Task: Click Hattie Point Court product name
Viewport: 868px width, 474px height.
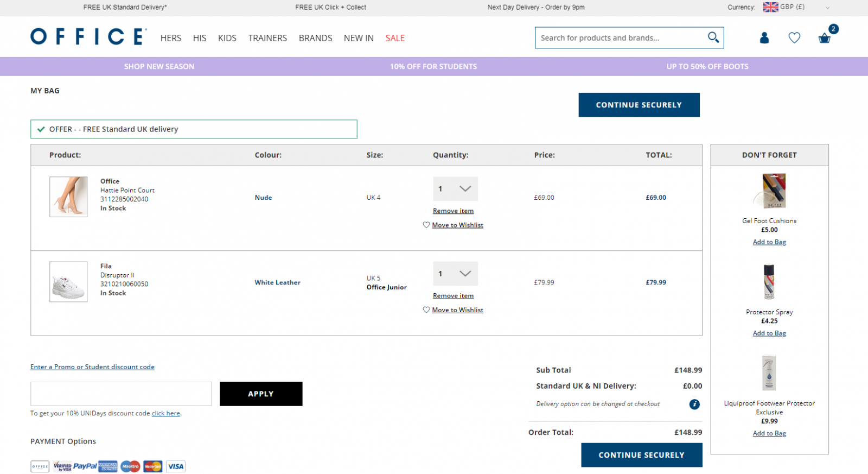Action: click(x=127, y=190)
